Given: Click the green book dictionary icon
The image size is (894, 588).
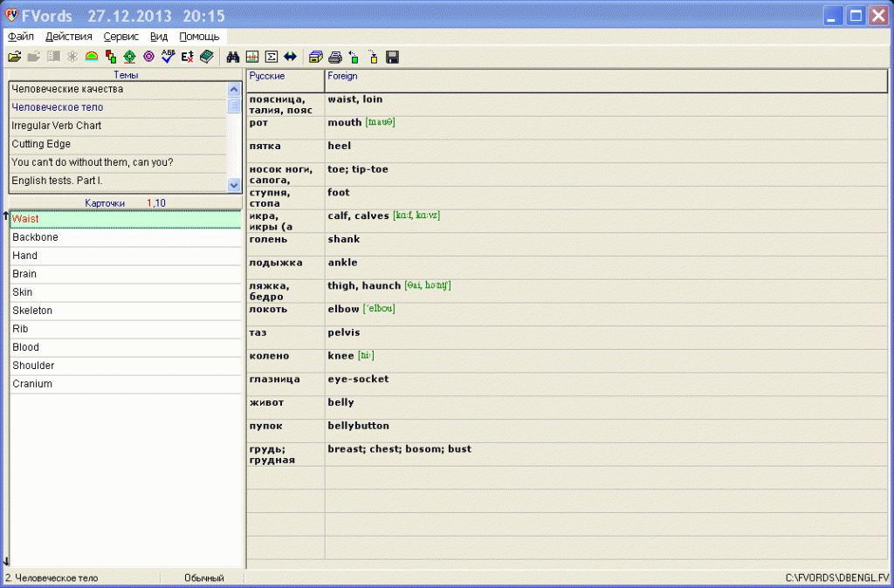Looking at the screenshot, I should [206, 57].
